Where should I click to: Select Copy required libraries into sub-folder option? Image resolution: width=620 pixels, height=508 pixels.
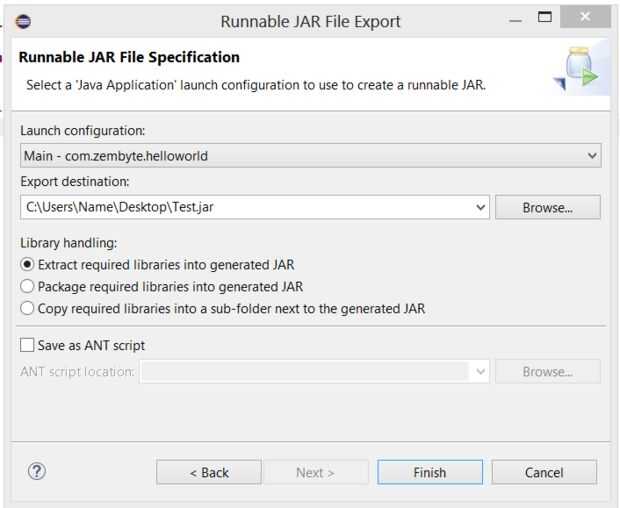click(x=27, y=309)
